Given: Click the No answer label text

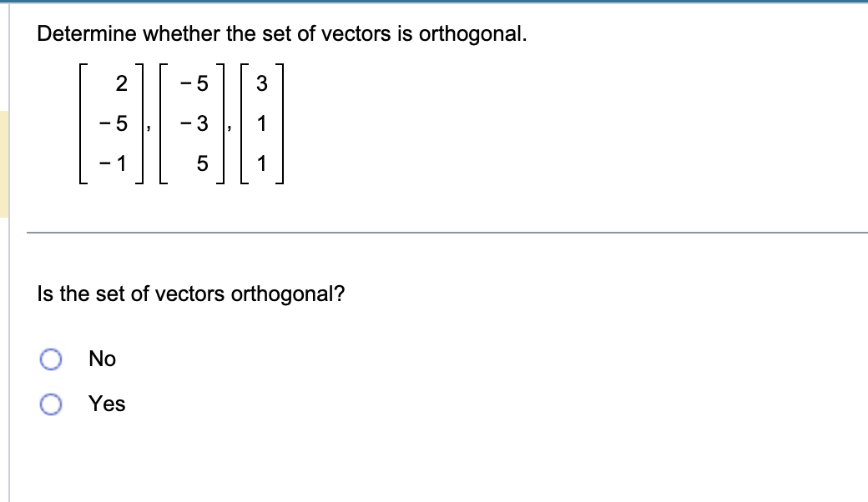Looking at the screenshot, I should click(101, 359).
